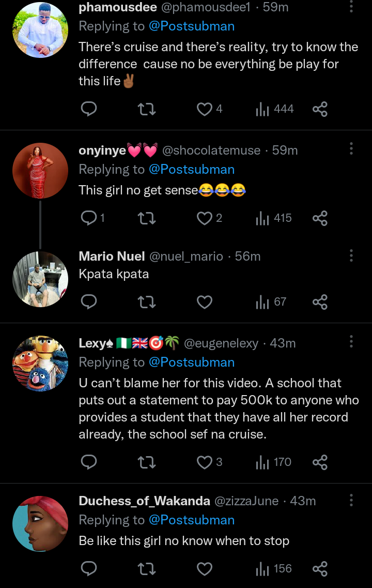
Task: Like the tweet by phamousdee
Action: [x=205, y=109]
